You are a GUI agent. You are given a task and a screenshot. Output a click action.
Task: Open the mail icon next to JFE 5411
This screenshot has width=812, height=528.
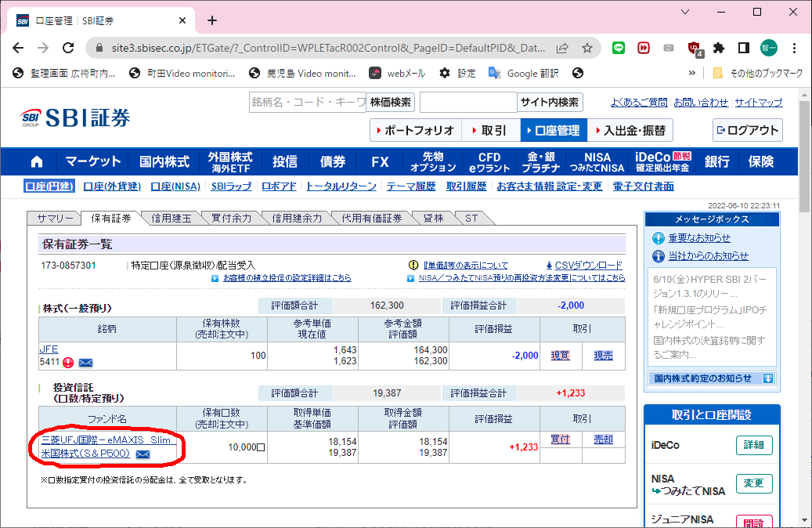point(85,362)
